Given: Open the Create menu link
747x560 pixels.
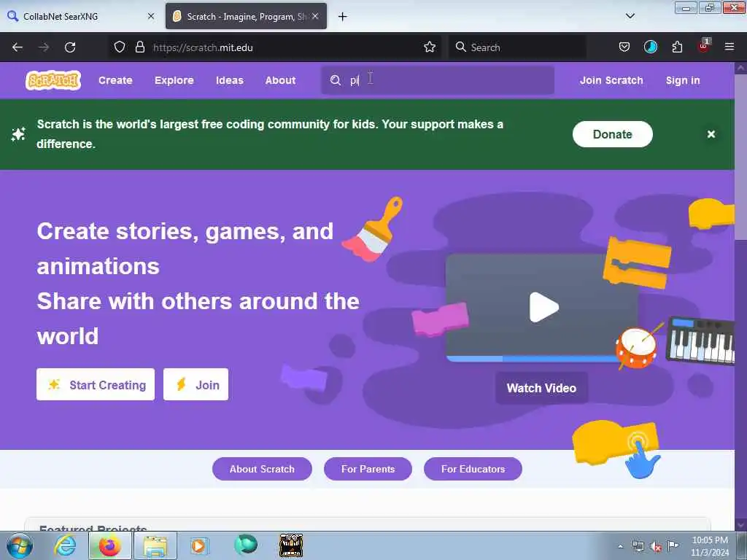Looking at the screenshot, I should click(115, 80).
